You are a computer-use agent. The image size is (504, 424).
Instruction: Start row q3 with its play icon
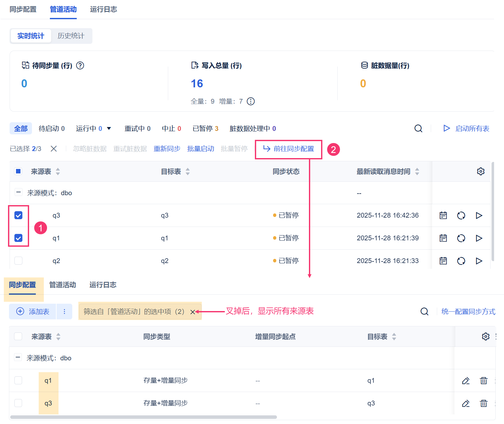coord(479,215)
